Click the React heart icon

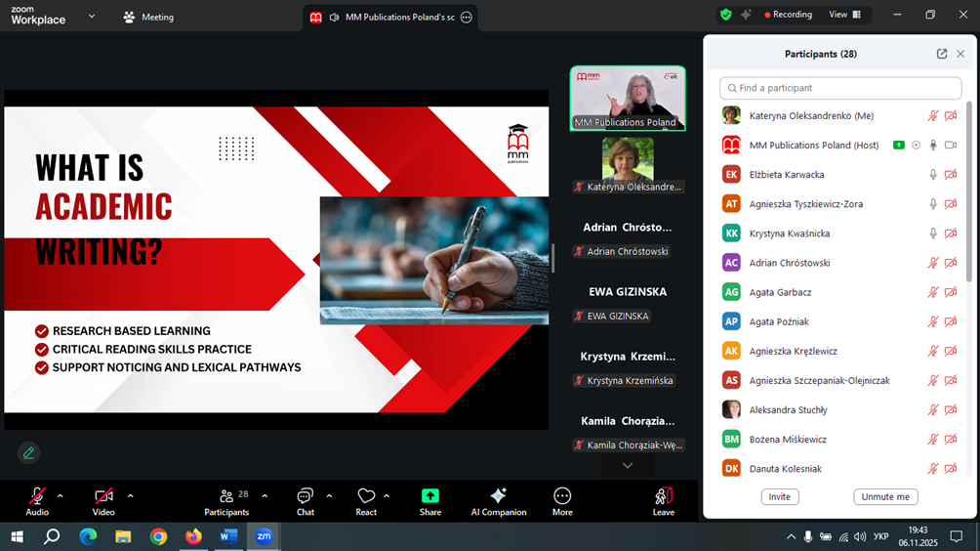(366, 496)
